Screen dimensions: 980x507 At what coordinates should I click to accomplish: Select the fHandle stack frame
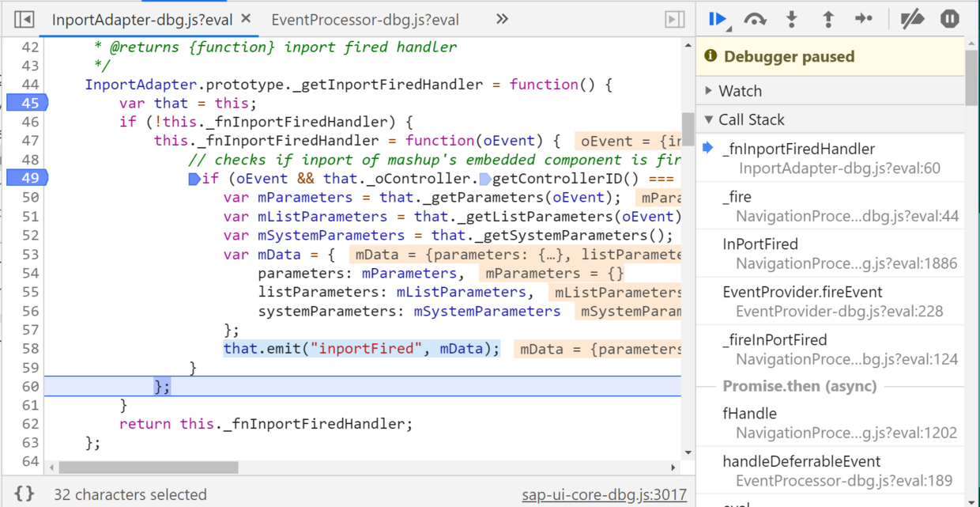[831, 423]
